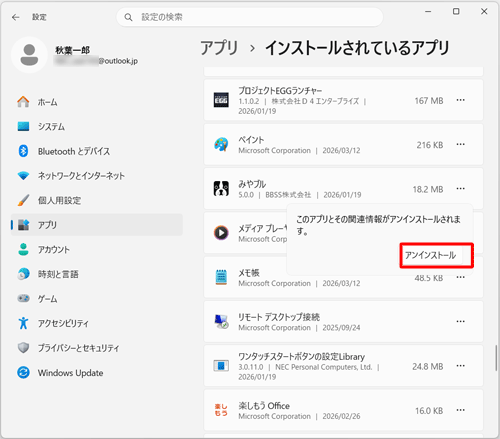Viewport: 500px width, 439px height.
Task: Show options for 楽しもう Office
Action: [x=460, y=410]
